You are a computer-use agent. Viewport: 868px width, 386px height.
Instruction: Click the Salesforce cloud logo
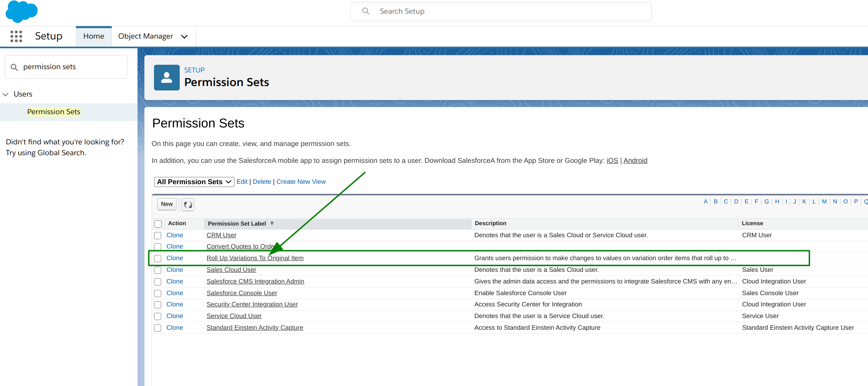tap(22, 11)
